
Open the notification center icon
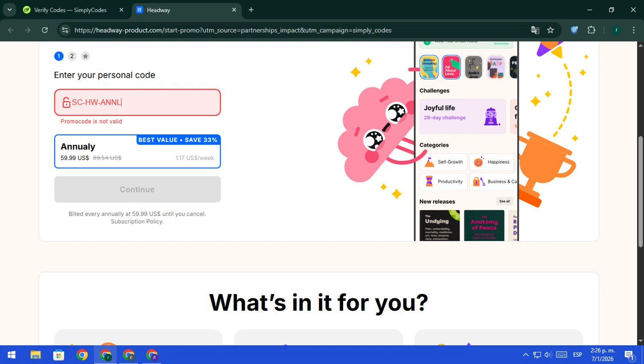tap(629, 355)
